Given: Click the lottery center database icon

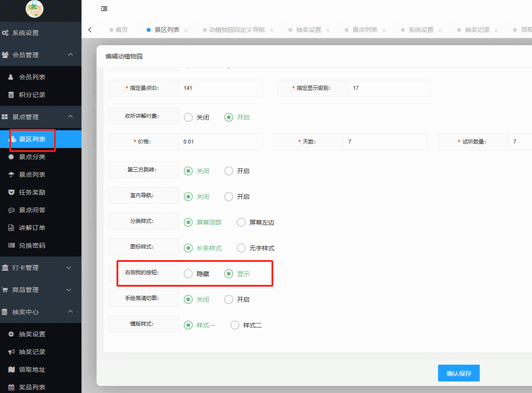Looking at the screenshot, I should (5, 312).
